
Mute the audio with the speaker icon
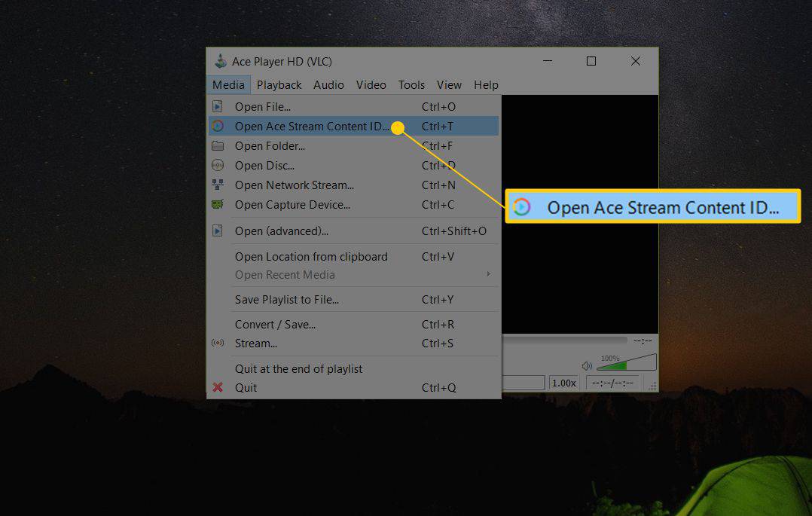pyautogui.click(x=588, y=365)
